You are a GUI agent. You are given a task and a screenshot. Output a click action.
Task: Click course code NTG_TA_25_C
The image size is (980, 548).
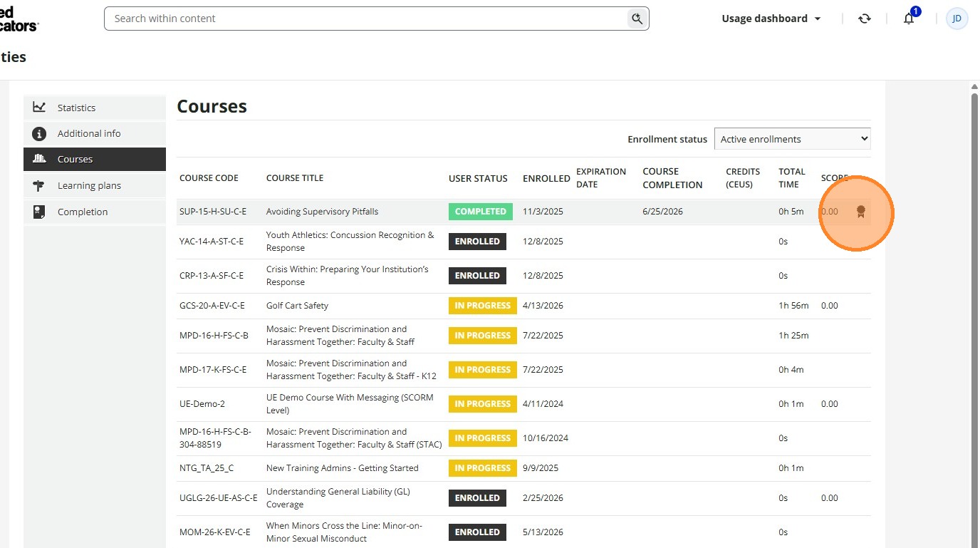[x=207, y=468]
